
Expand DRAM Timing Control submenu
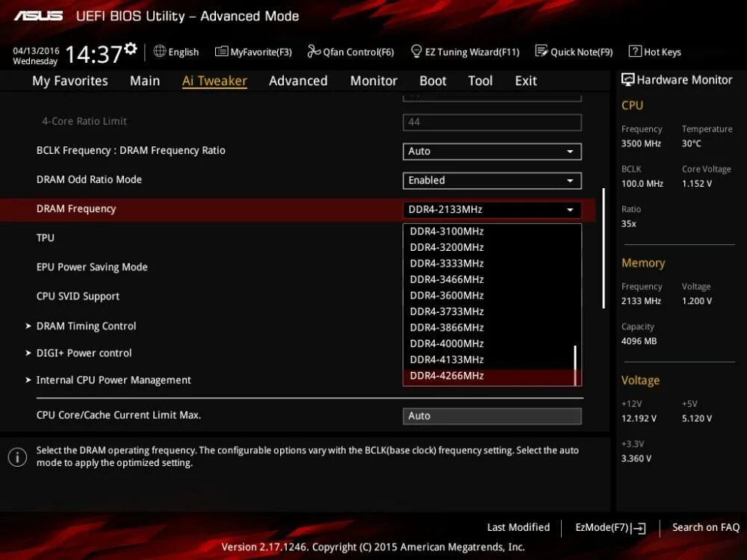[x=86, y=326]
